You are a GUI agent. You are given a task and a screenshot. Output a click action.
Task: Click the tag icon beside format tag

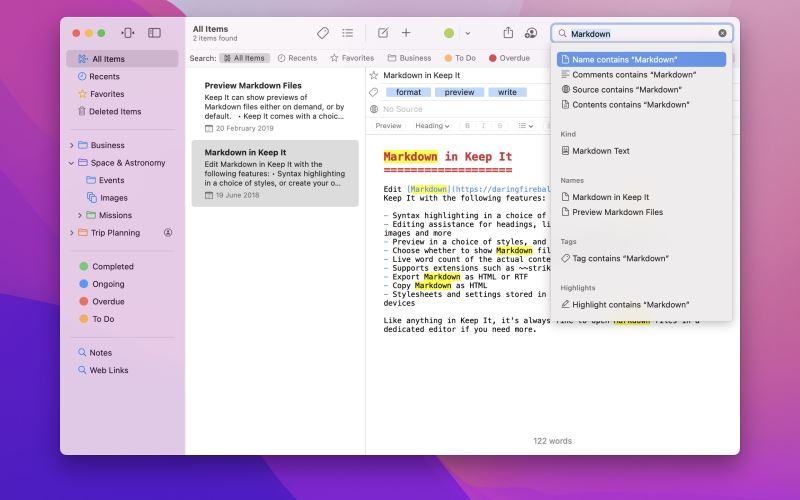374,92
